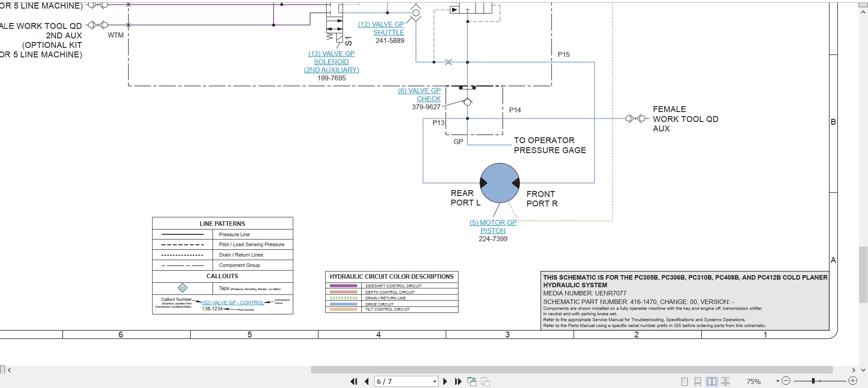Click the (52) VALVE GP - CONTROL callout example
868x388 pixels.
pos(233,303)
